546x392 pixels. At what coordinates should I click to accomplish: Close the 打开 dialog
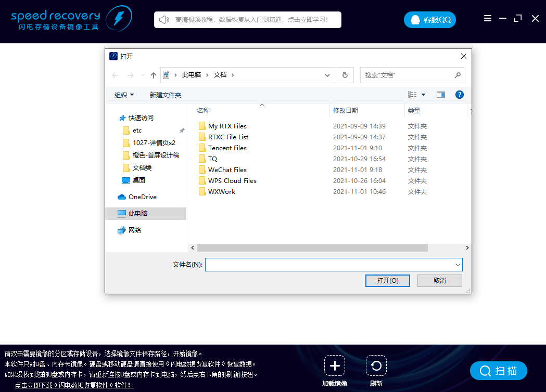point(463,56)
